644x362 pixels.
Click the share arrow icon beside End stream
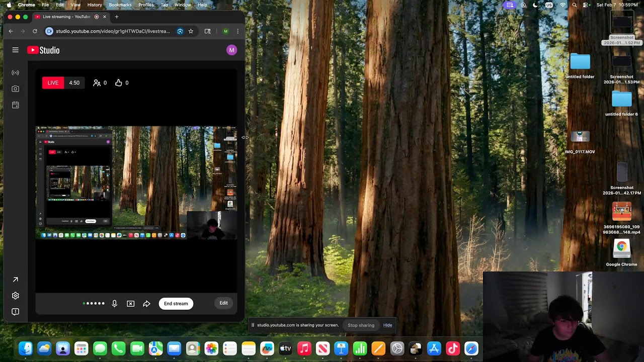pyautogui.click(x=146, y=304)
